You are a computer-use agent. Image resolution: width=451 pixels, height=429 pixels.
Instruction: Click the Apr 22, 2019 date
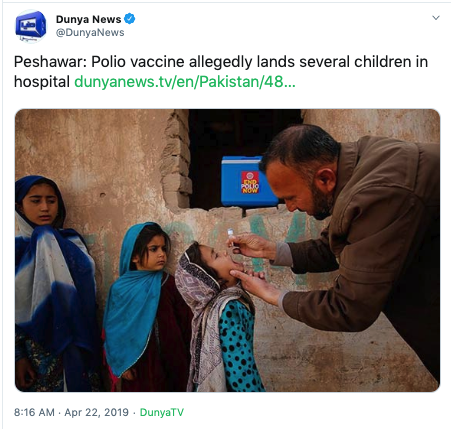coord(96,412)
